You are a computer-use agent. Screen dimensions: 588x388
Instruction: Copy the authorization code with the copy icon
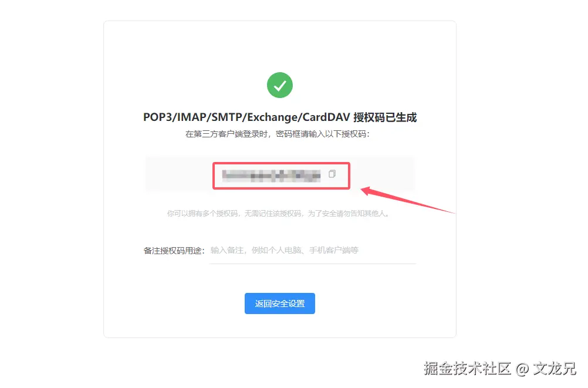click(x=332, y=174)
